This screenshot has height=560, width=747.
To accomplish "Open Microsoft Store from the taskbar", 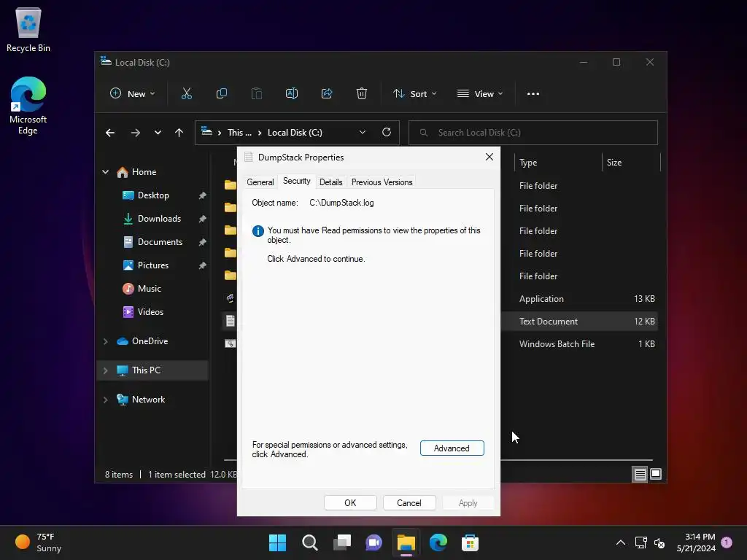I will pyautogui.click(x=471, y=542).
